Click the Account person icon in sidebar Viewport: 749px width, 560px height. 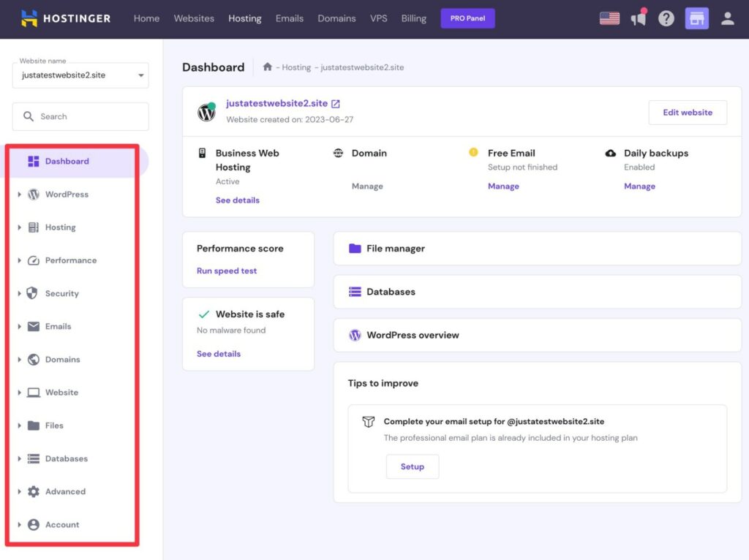[34, 524]
